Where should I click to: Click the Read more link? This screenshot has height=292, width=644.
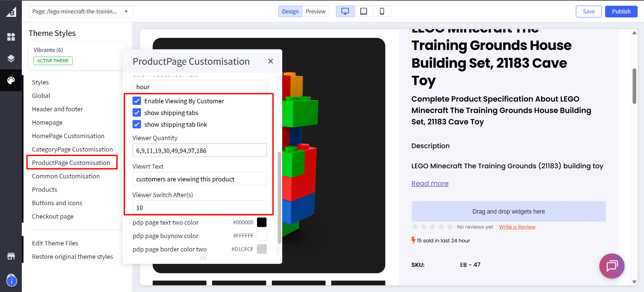430,183
